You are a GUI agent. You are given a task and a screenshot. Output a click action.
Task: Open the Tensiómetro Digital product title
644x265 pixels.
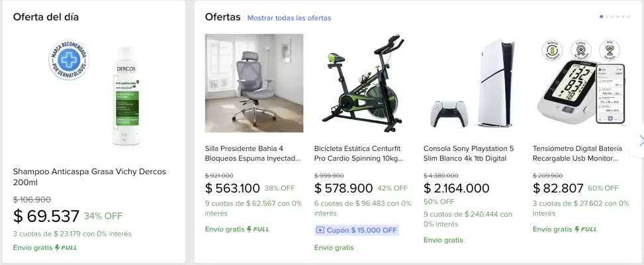pos(577,154)
